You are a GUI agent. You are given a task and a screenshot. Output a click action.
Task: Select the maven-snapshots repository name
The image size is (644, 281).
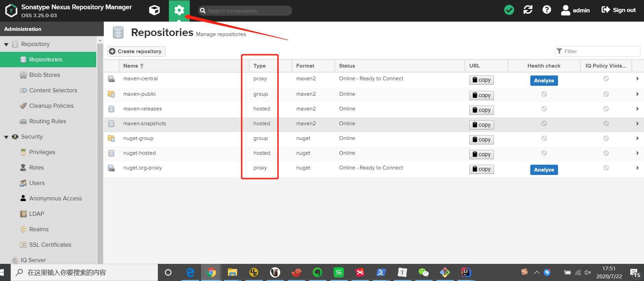coord(145,124)
